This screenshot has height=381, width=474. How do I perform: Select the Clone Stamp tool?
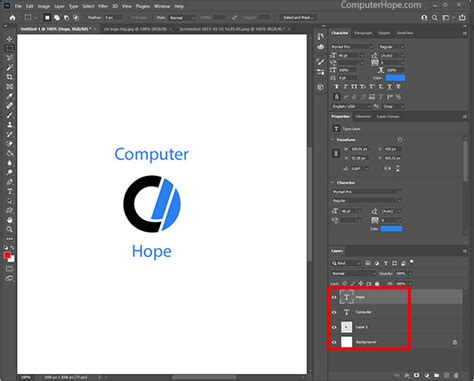[9, 125]
